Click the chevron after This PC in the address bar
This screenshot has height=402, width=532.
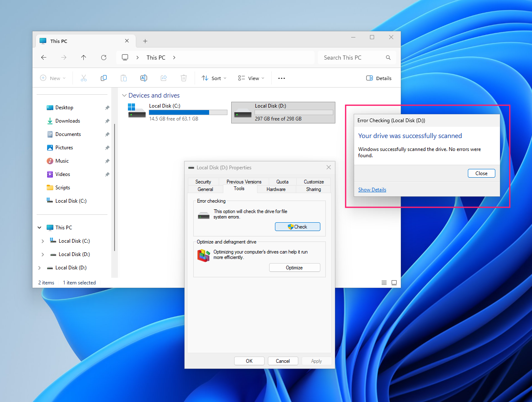(x=174, y=58)
